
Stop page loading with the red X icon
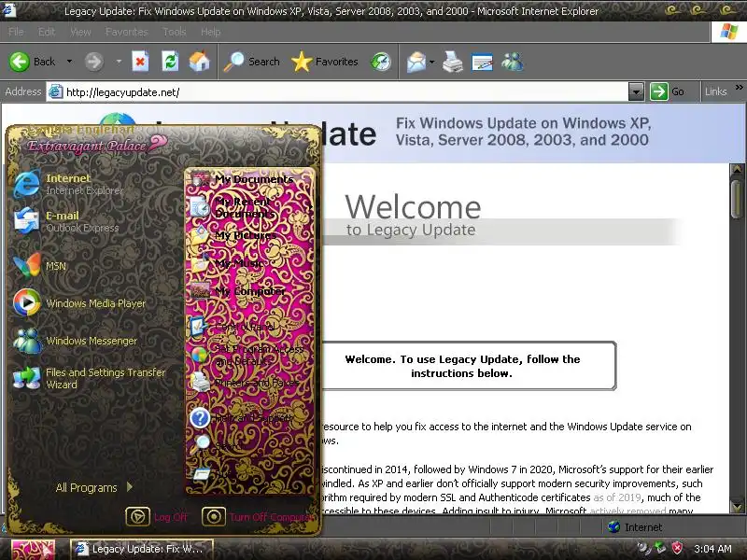(x=140, y=62)
